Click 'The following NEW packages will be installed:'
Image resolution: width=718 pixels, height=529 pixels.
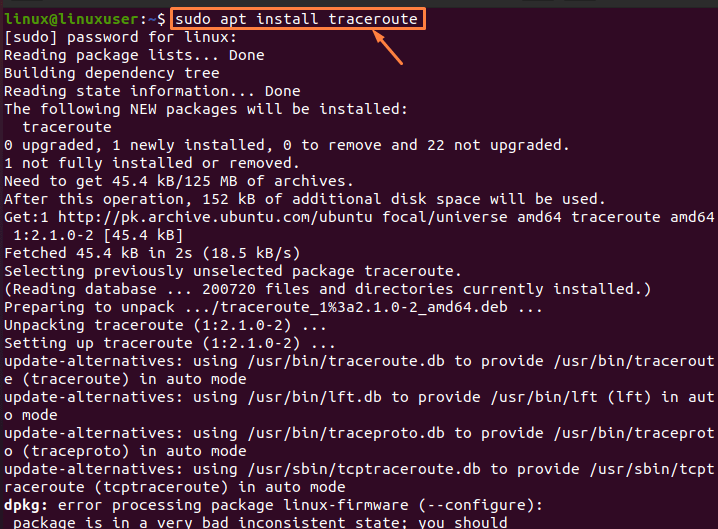[x=206, y=109]
